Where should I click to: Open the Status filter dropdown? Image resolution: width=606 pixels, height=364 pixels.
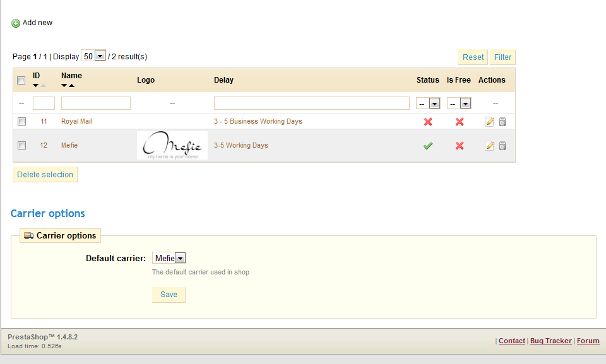[x=428, y=103]
